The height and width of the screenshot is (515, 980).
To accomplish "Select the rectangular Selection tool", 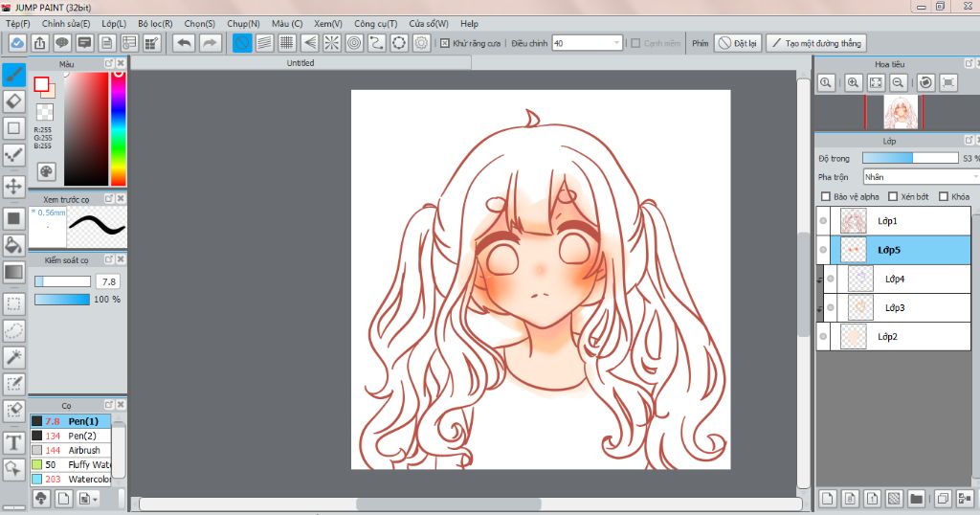I will (13, 304).
